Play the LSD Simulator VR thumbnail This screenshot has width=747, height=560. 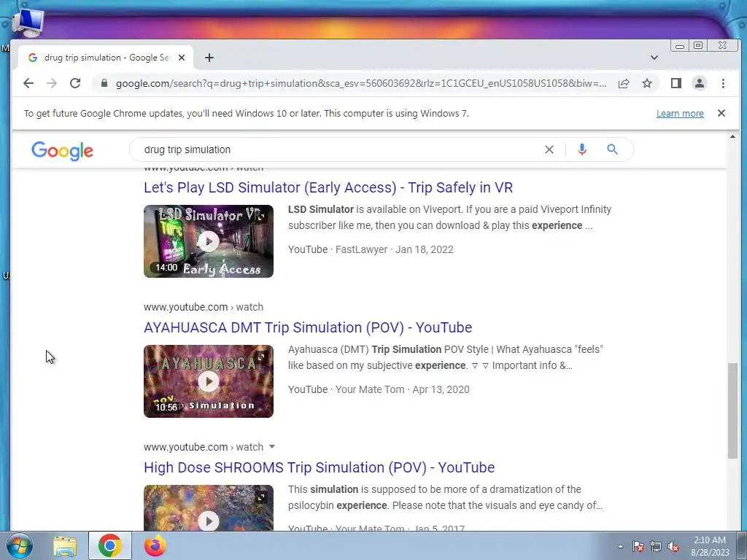(209, 241)
